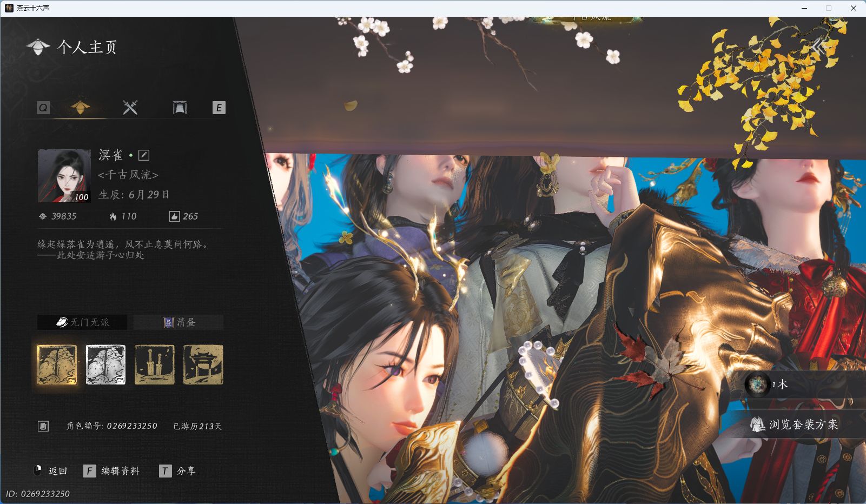Toggle the 无门无派 sect selector

coord(82,322)
